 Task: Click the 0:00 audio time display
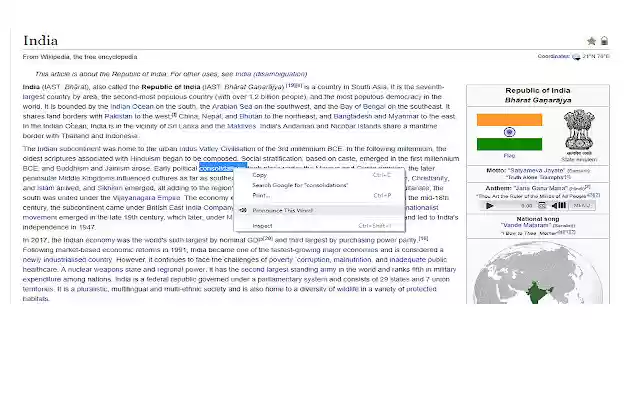tap(527, 206)
